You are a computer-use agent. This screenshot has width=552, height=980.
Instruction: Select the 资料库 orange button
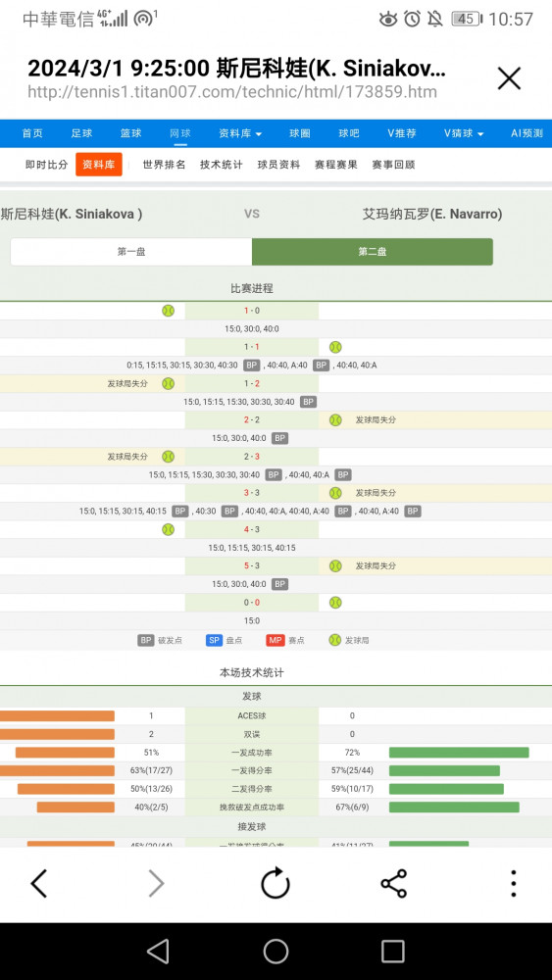(x=99, y=165)
